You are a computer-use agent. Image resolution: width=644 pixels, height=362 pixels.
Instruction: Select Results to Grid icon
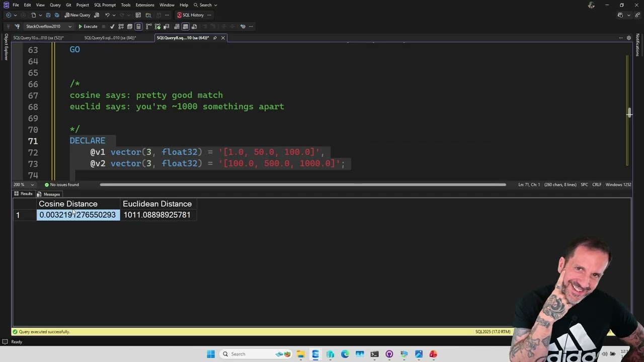pos(185,26)
